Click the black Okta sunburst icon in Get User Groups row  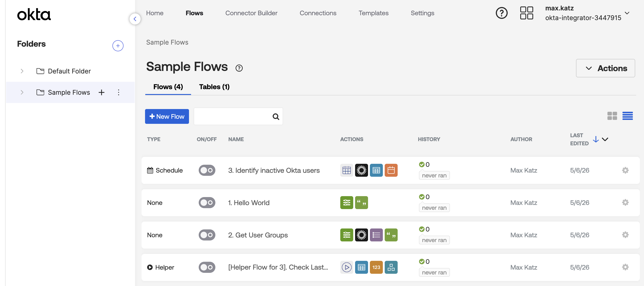(x=361, y=235)
